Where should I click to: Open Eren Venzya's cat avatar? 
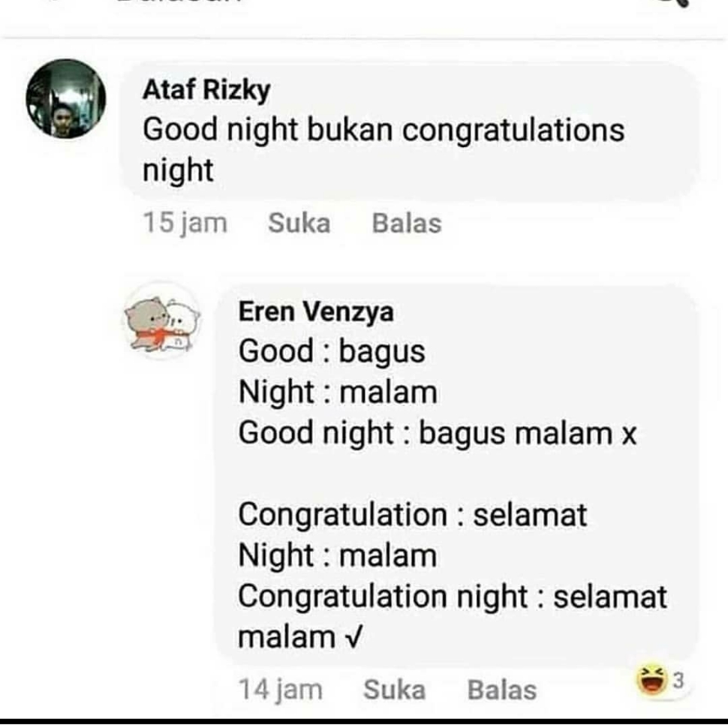162,320
